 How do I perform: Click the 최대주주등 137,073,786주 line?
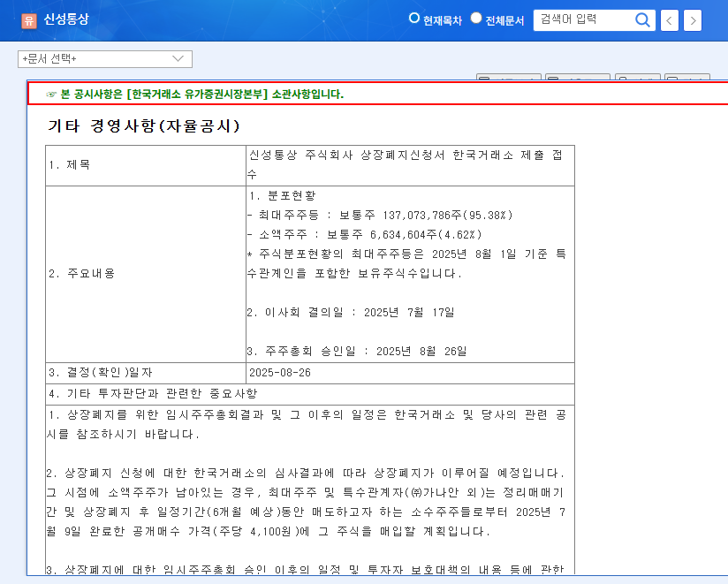pyautogui.click(x=380, y=216)
